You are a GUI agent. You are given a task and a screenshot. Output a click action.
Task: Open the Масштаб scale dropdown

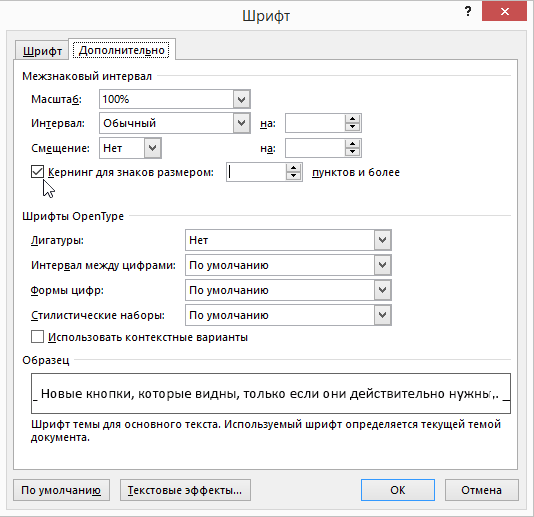click(241, 99)
